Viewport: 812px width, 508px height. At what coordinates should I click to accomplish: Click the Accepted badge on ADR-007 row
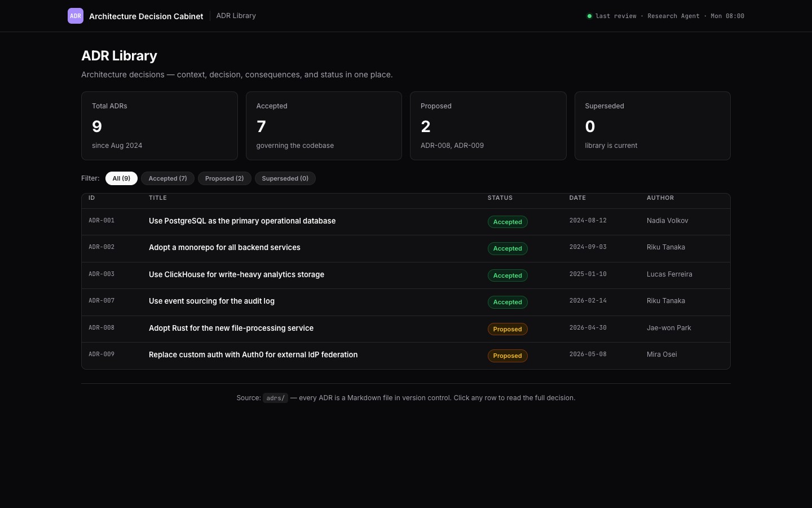pos(507,302)
